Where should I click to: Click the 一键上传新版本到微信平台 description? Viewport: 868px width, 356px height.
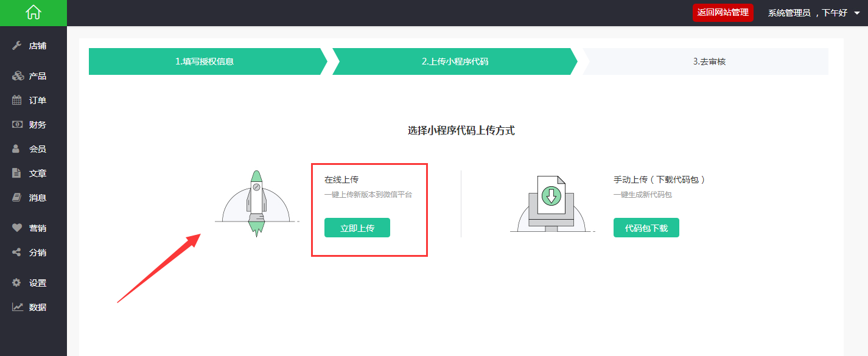tap(368, 195)
